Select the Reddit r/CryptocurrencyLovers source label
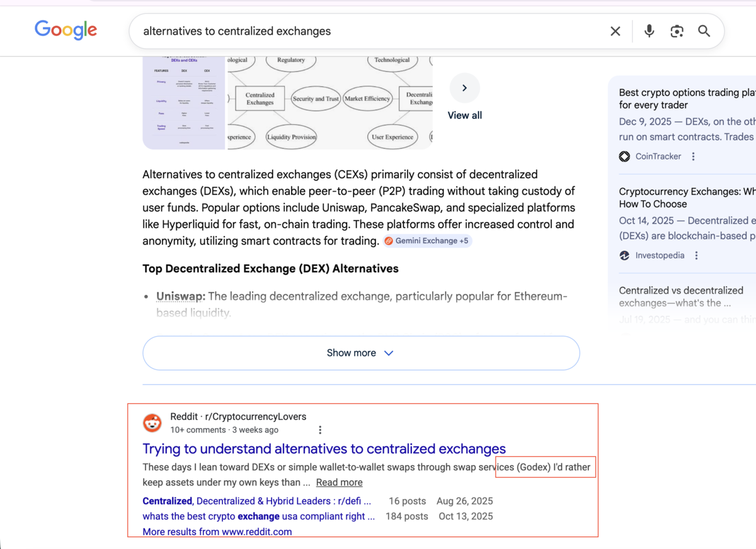Viewport: 756px width, 549px height. [x=238, y=417]
